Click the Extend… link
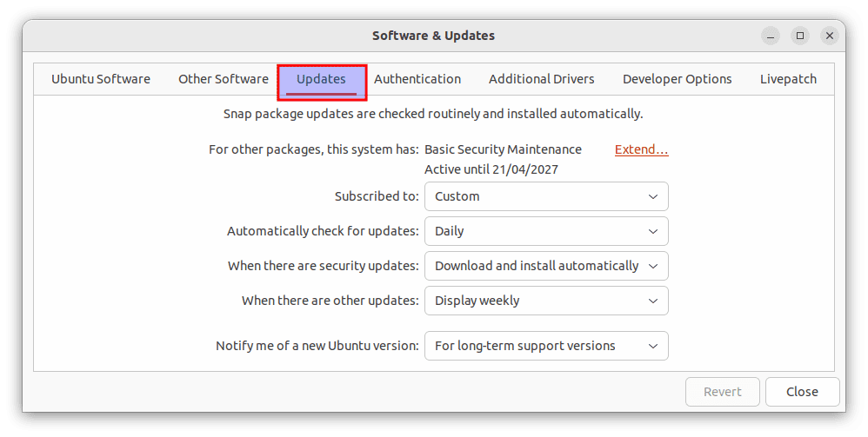The height and width of the screenshot is (437, 868). coord(642,149)
